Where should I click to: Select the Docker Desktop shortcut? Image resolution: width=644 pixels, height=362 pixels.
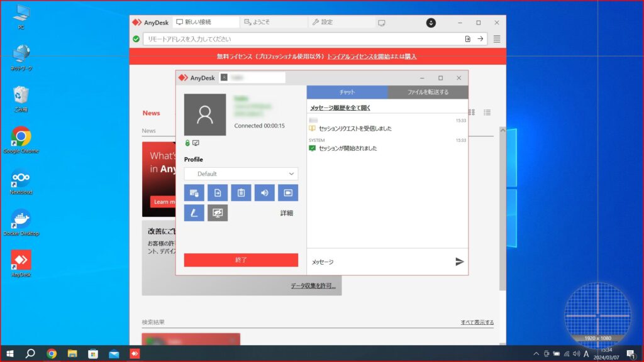[x=21, y=222]
